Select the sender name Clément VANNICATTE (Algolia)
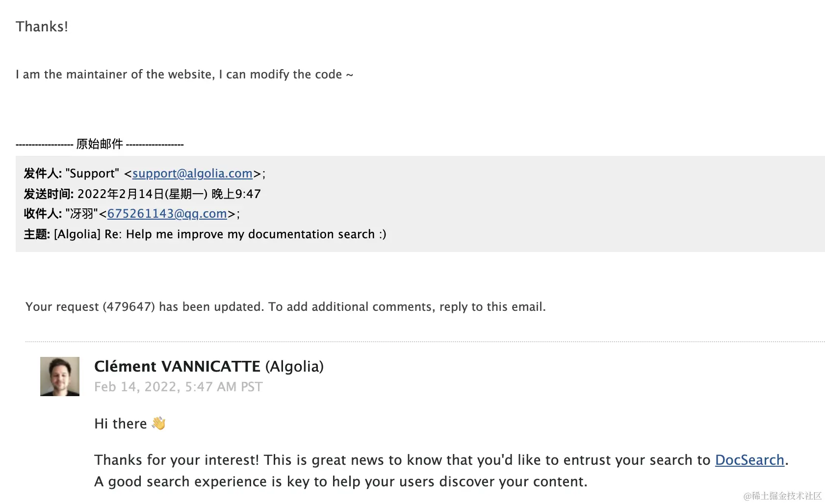Viewport: 825px width, 504px height. point(209,366)
